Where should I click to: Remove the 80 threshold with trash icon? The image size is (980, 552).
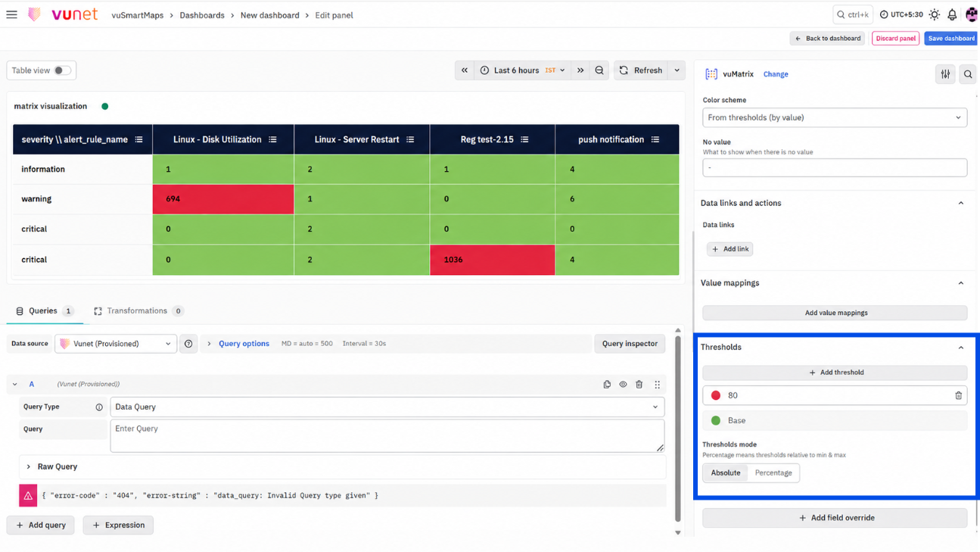[958, 395]
